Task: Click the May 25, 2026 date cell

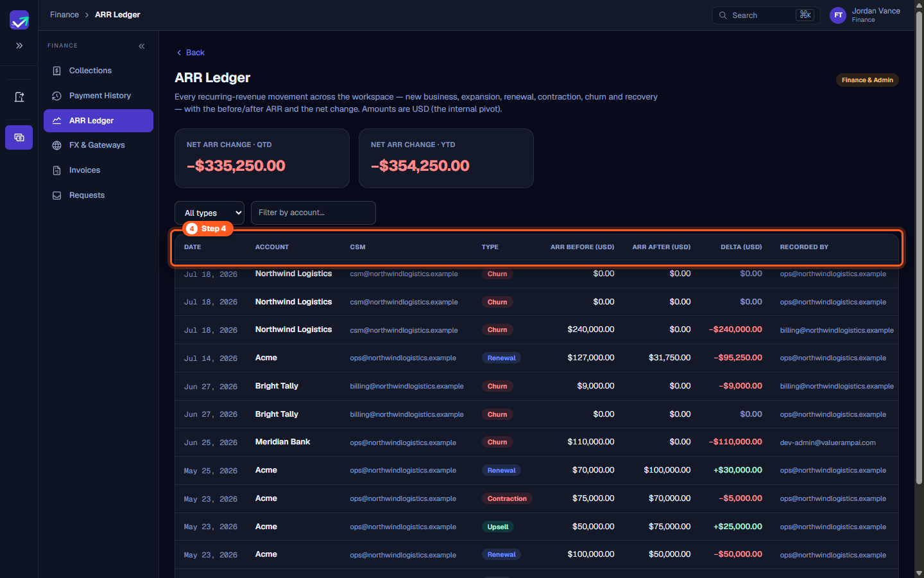Action: click(210, 471)
